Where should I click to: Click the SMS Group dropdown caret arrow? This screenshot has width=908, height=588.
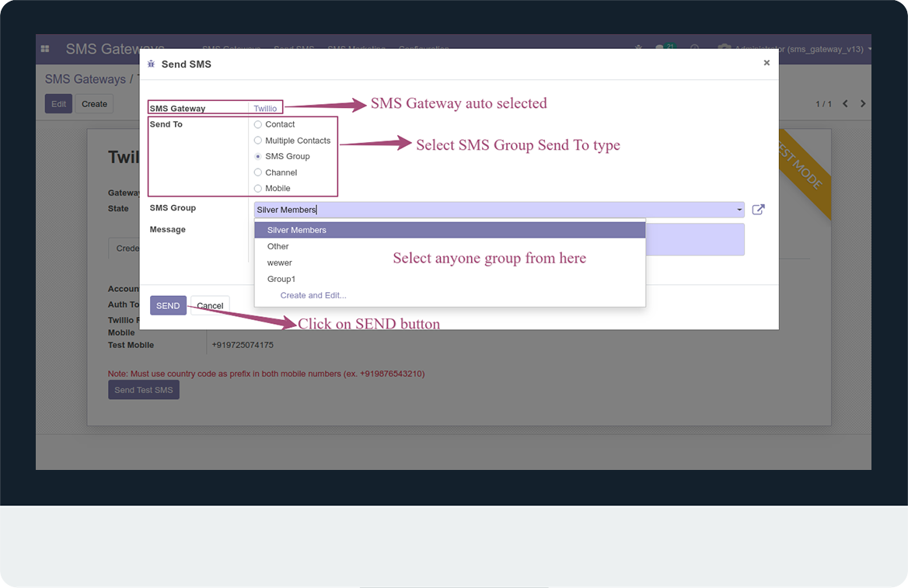pyautogui.click(x=739, y=210)
